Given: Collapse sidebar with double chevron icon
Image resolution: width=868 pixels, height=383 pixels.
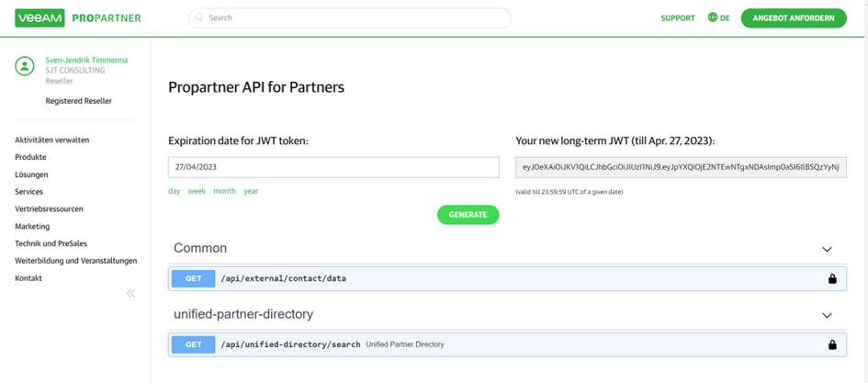Looking at the screenshot, I should pos(130,293).
